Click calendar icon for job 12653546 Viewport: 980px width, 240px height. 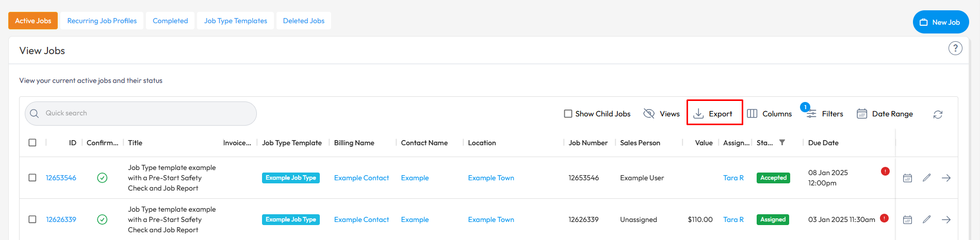point(907,178)
